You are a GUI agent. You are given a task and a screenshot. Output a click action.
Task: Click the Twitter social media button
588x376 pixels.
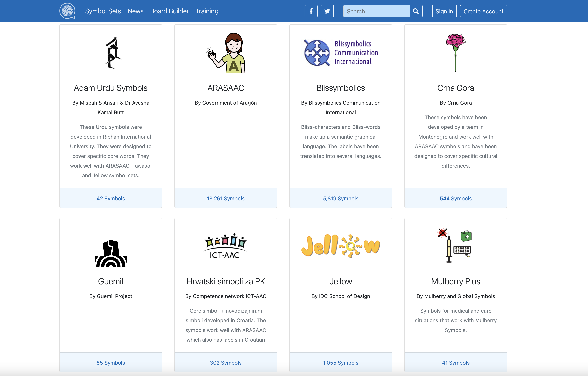coord(327,11)
